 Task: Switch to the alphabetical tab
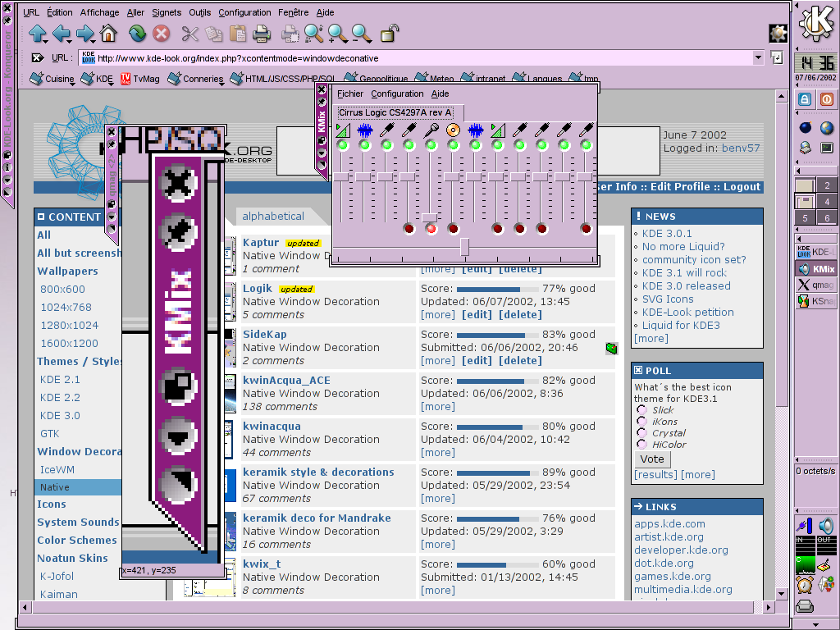(x=273, y=217)
